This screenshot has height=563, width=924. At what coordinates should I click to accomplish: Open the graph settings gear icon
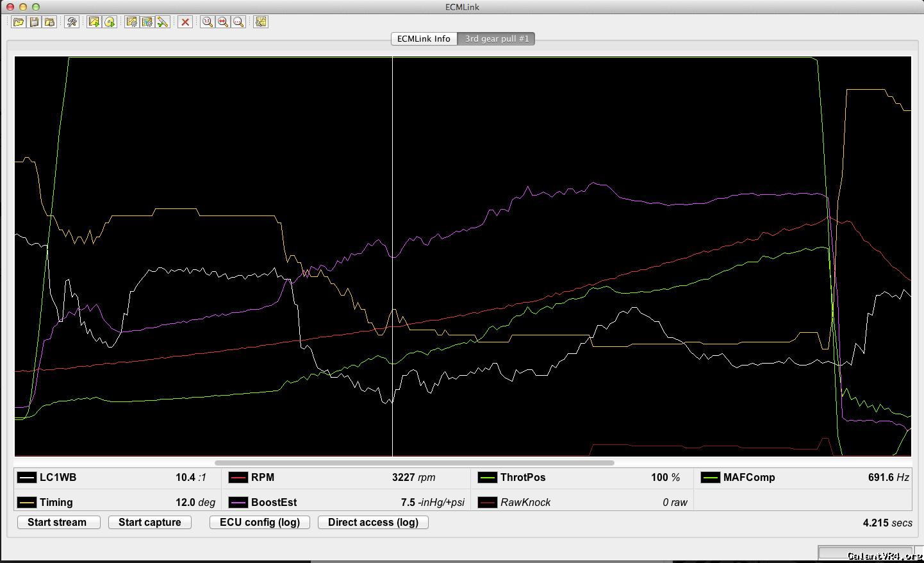pos(132,22)
